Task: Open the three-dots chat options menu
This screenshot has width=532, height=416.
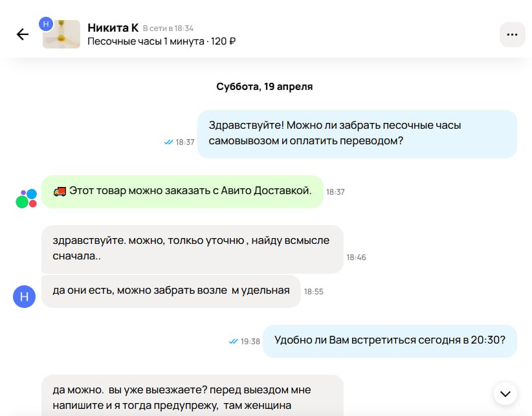Action: tap(512, 34)
